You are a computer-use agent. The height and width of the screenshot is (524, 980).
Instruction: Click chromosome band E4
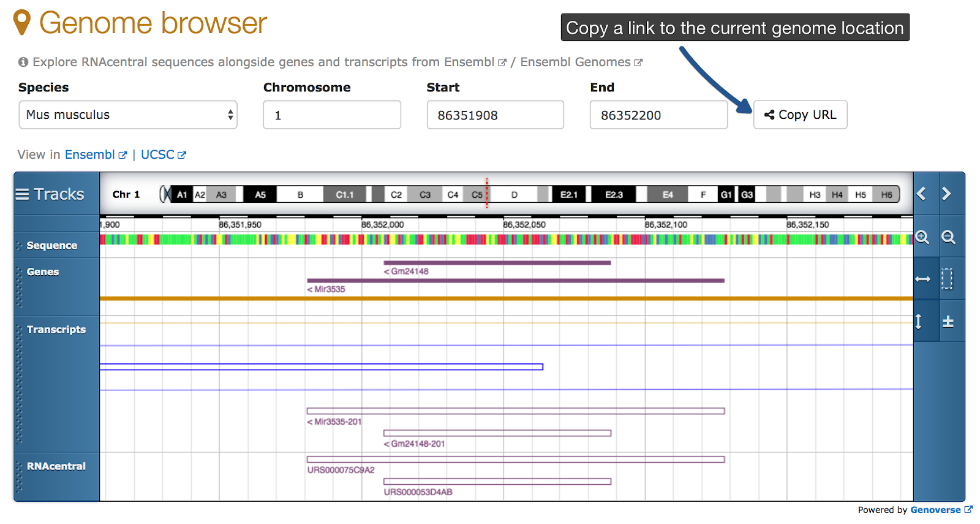668,195
